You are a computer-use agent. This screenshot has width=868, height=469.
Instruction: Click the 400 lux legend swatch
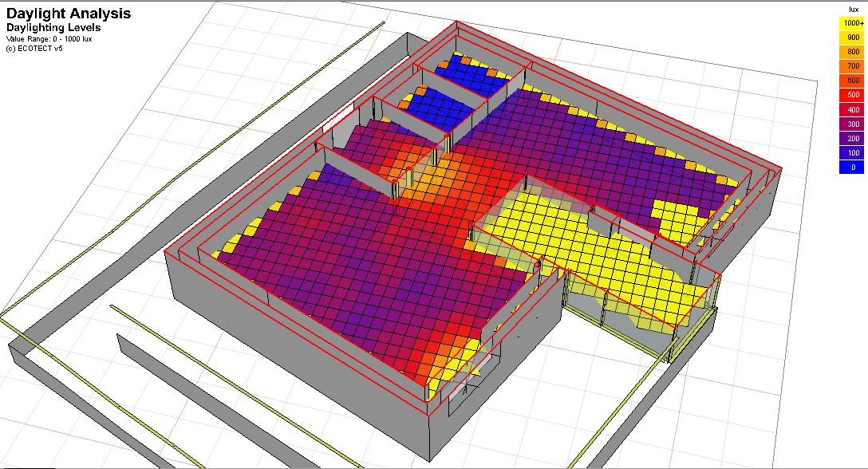click(853, 109)
